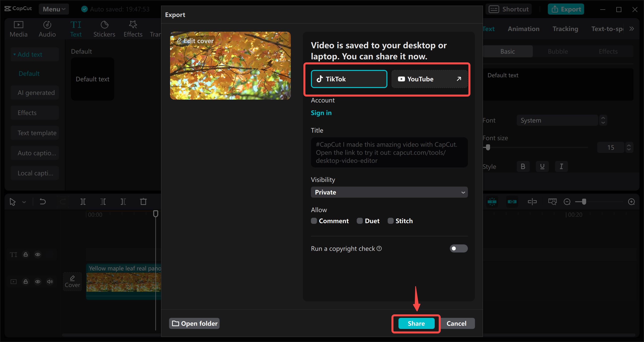Click the Sign in link
This screenshot has width=644, height=342.
321,113
